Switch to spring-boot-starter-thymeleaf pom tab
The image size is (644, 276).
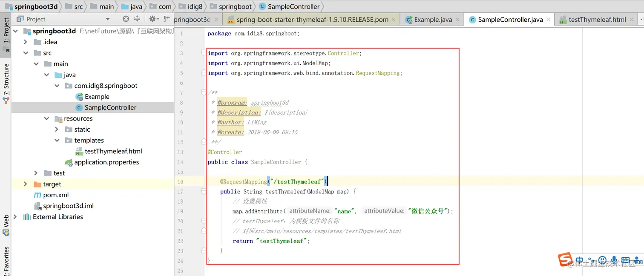point(312,20)
